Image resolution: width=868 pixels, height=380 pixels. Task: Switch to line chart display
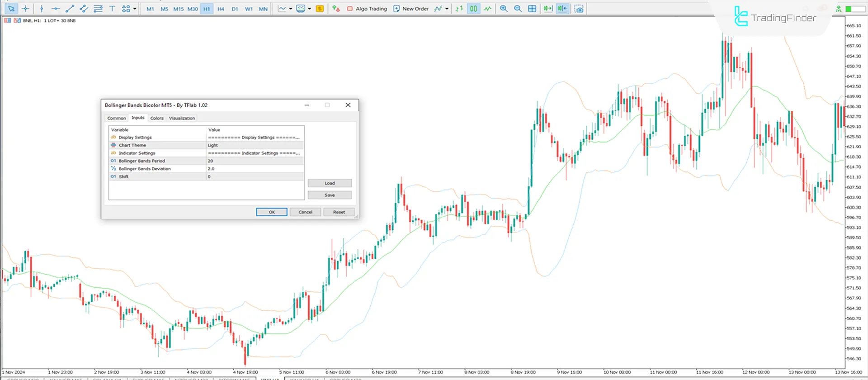487,9
